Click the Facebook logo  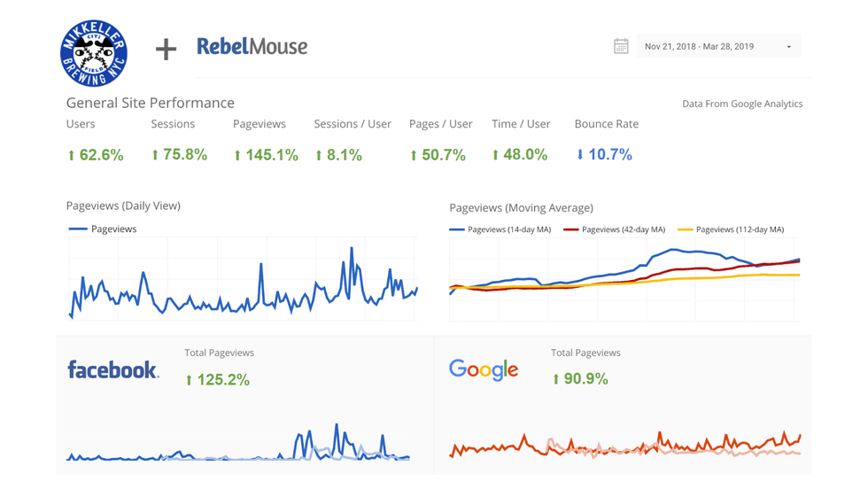(113, 369)
